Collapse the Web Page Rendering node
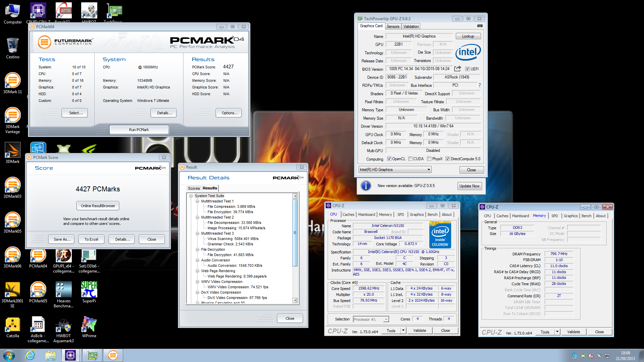Screen dimensions: 644x362 click(198, 271)
